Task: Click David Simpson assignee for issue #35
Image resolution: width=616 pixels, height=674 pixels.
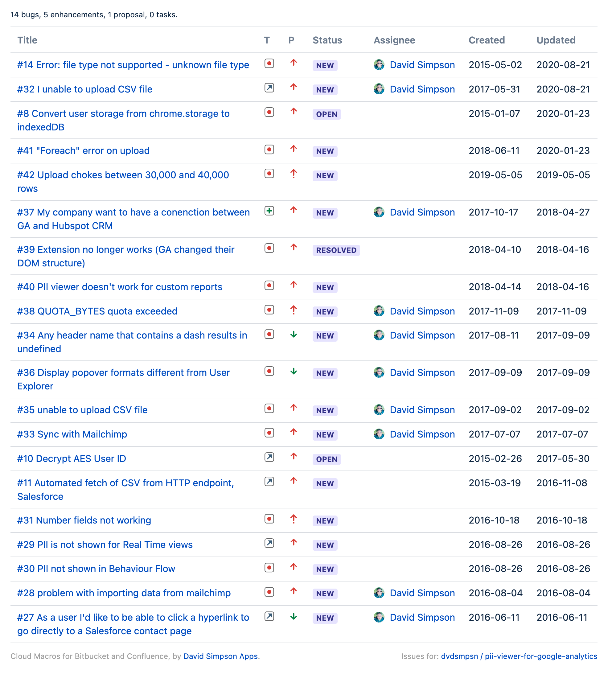Action: [x=422, y=410]
